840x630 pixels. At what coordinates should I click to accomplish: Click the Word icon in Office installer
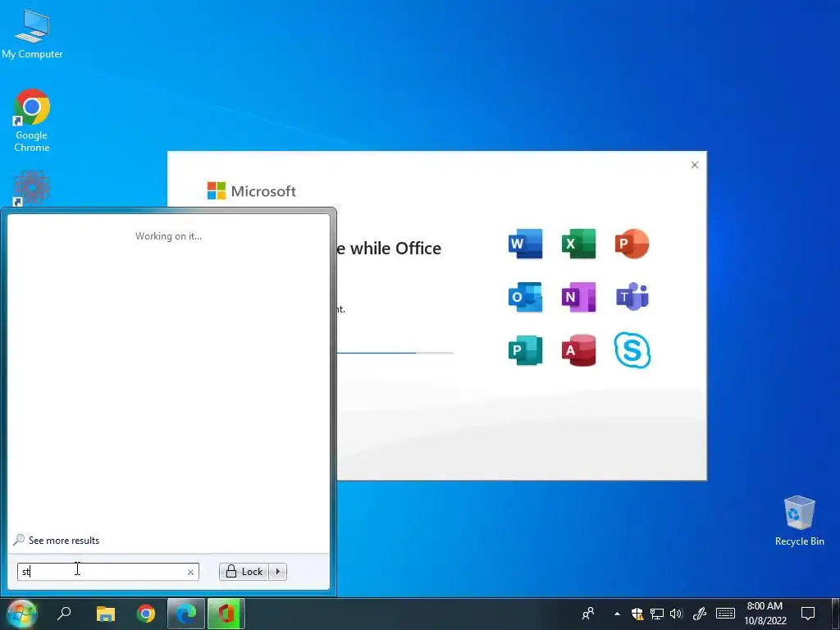pyautogui.click(x=525, y=244)
